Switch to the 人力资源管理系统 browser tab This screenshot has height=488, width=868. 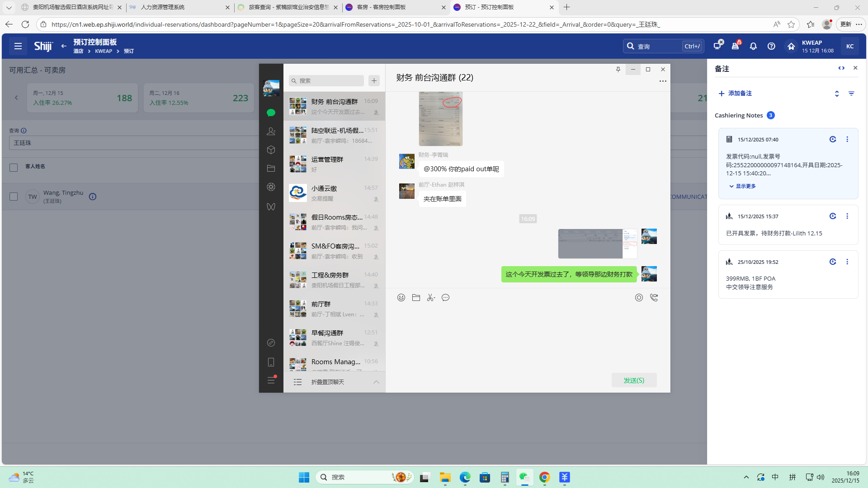click(x=163, y=7)
